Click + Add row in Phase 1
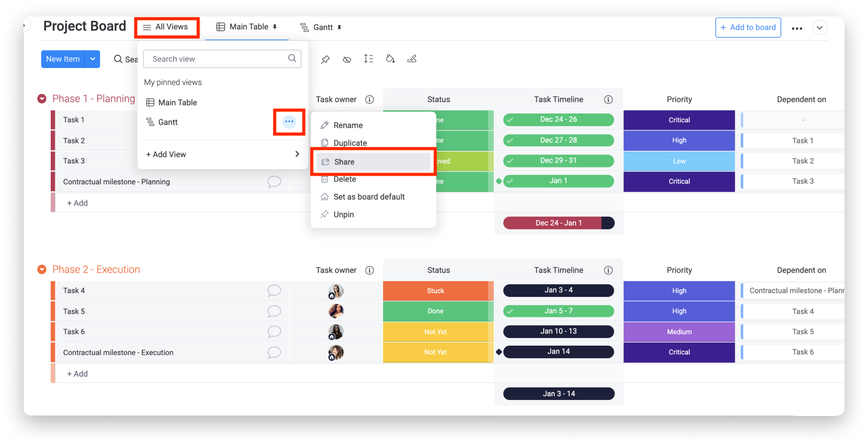The image size is (868, 446). pos(77,203)
